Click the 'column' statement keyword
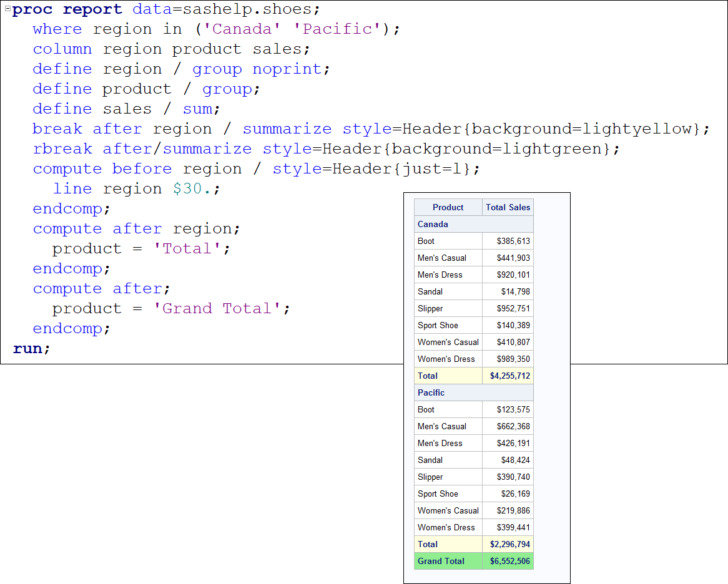Screen dimensions: 728x584 coord(62,49)
